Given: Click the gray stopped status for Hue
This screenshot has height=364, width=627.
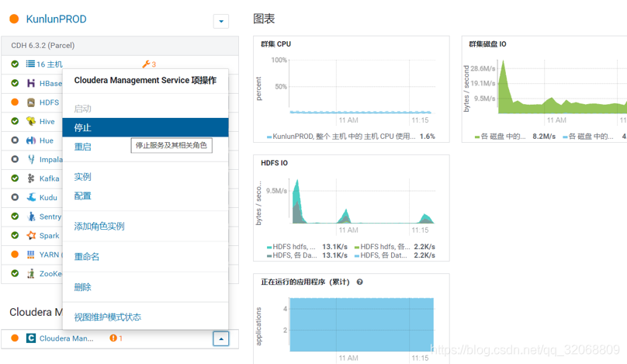Looking at the screenshot, I should (15, 140).
